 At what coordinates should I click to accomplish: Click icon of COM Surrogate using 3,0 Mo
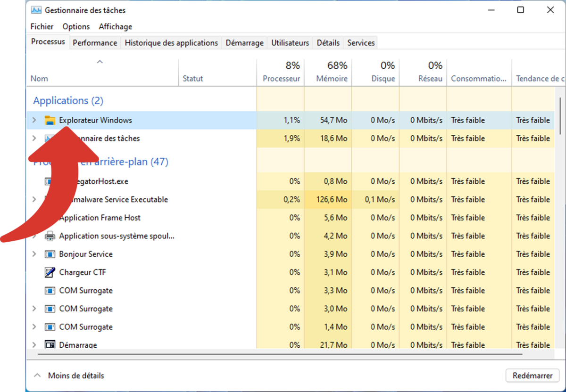[x=50, y=309]
